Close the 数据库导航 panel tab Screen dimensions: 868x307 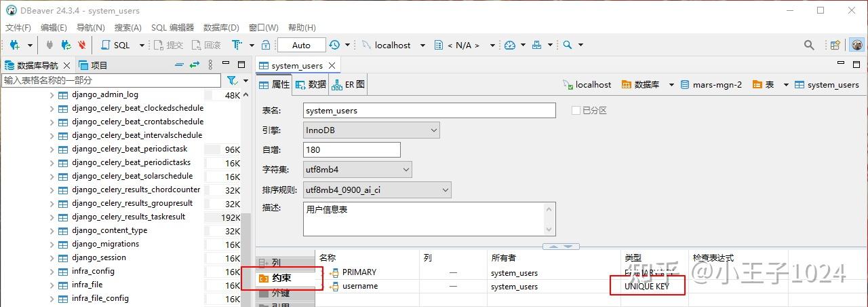click(x=66, y=66)
